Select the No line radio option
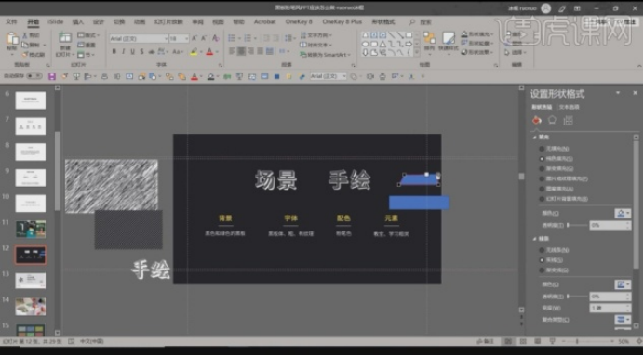Viewport: 644px width, 356px height. (x=542, y=250)
